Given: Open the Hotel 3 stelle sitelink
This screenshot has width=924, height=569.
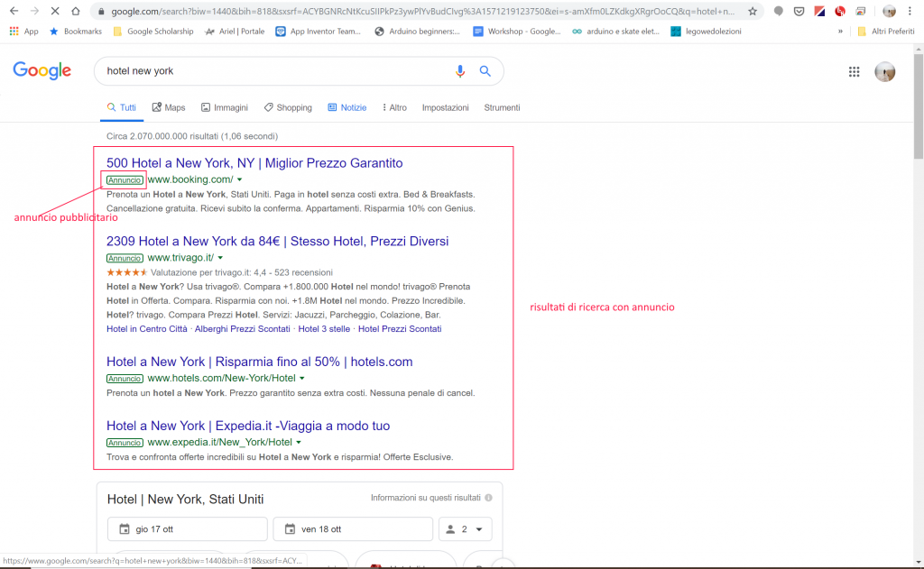Looking at the screenshot, I should 324,329.
